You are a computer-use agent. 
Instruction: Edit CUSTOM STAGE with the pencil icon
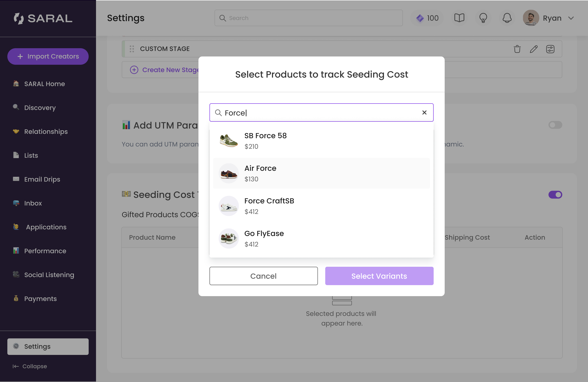[534, 49]
